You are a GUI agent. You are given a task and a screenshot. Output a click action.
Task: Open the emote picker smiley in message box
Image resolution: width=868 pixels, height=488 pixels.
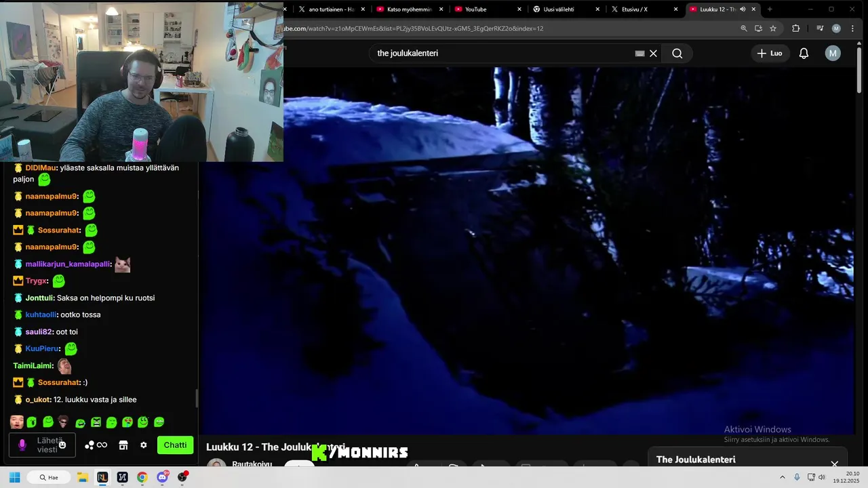point(62,445)
